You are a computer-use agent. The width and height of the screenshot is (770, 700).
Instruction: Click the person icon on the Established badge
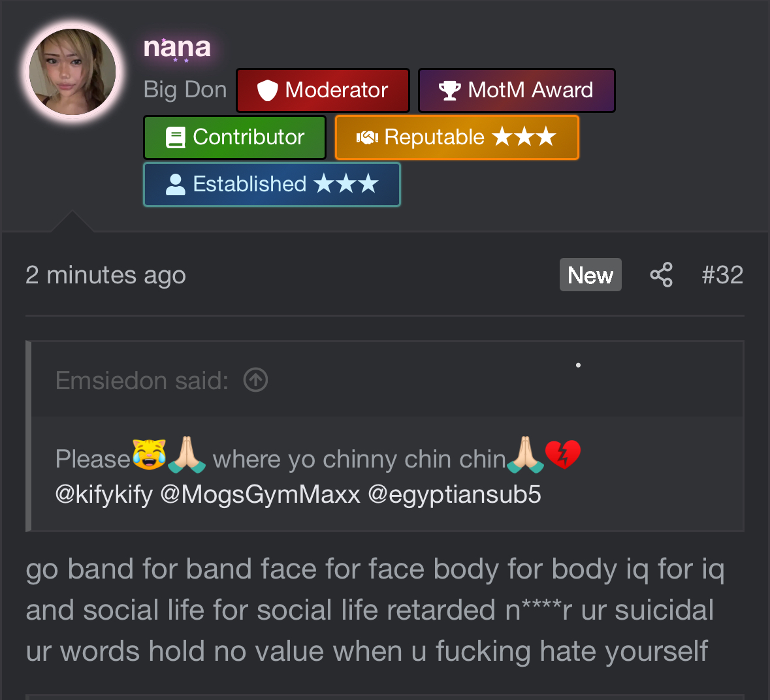(x=175, y=184)
